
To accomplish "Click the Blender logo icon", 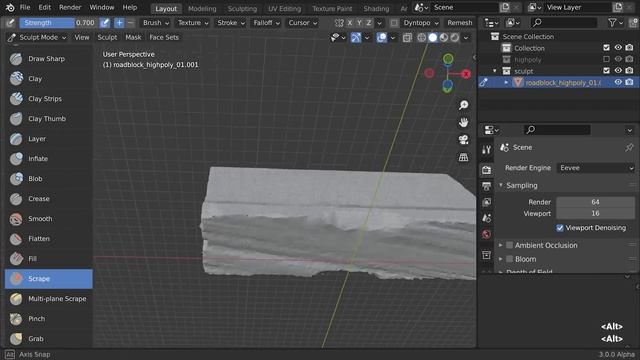I will (10, 7).
